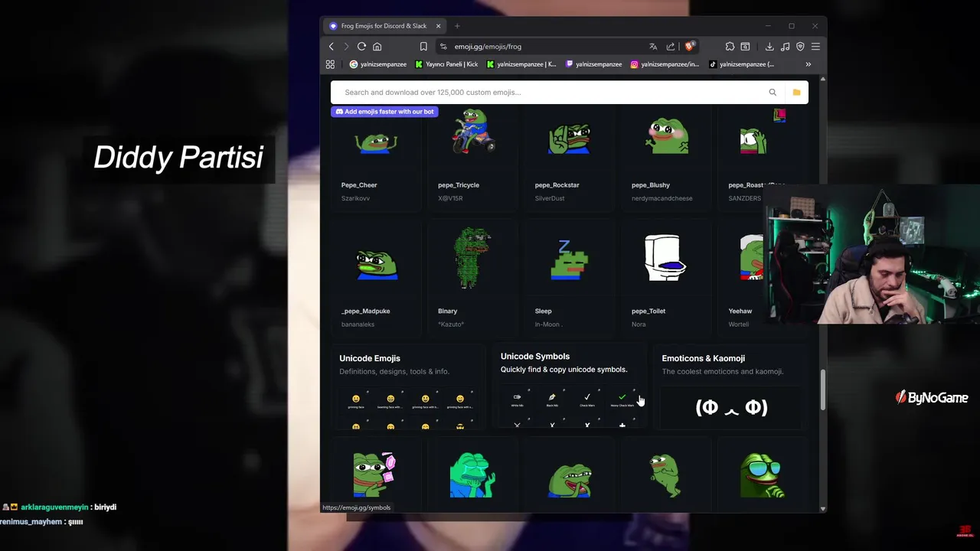980x551 pixels.
Task: Click Add emojis faster with our bot
Action: coord(384,112)
